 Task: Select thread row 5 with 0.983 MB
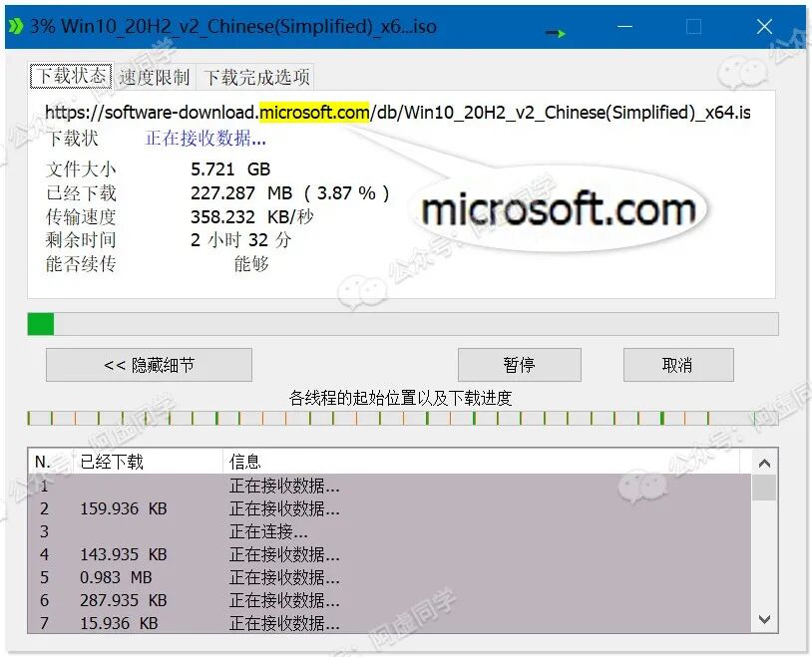(x=389, y=577)
